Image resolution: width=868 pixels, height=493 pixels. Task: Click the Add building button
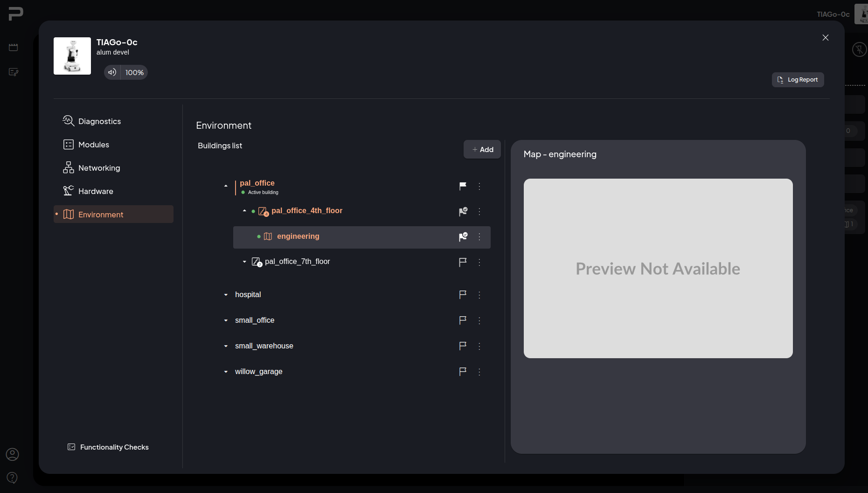pyautogui.click(x=482, y=149)
